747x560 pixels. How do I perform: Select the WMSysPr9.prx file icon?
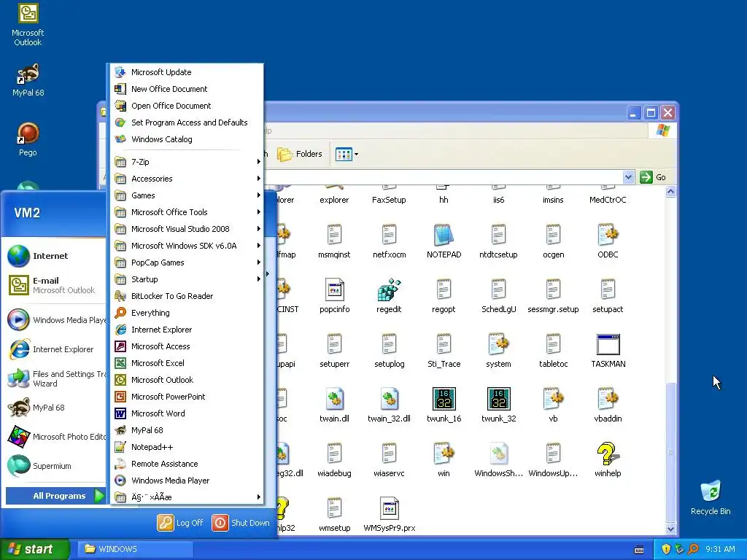389,515
